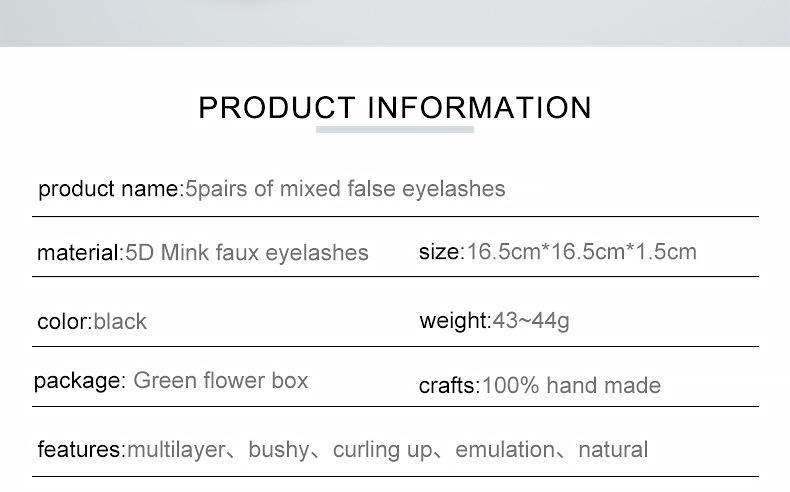Select the "size:" label
This screenshot has width=790, height=492.
click(x=441, y=252)
